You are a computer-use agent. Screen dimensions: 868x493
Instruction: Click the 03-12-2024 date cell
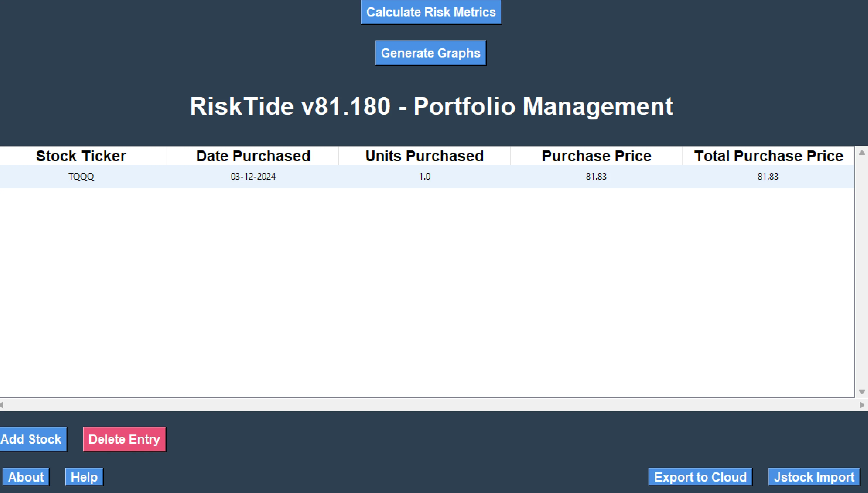(x=253, y=176)
